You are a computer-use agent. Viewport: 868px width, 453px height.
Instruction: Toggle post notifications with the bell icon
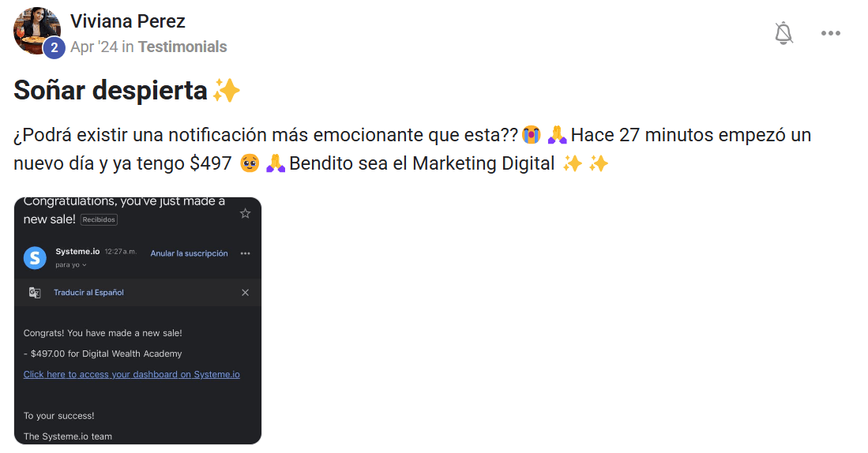point(783,33)
